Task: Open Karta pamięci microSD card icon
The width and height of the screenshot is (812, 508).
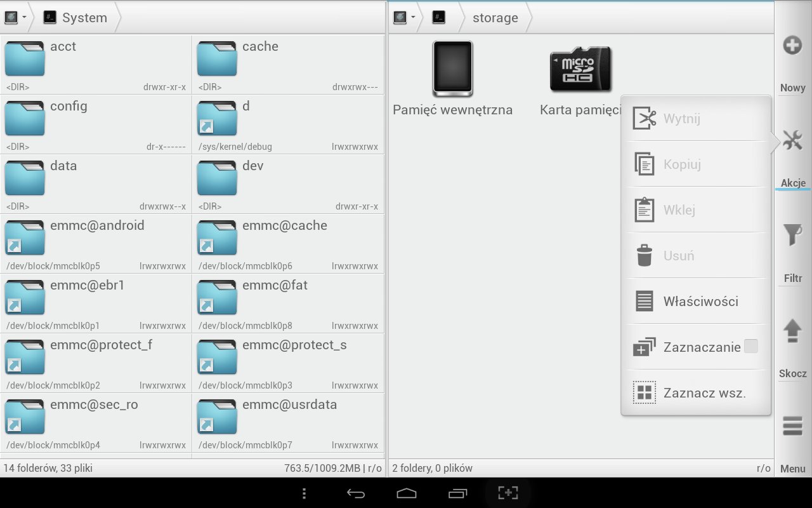Action: 580,69
